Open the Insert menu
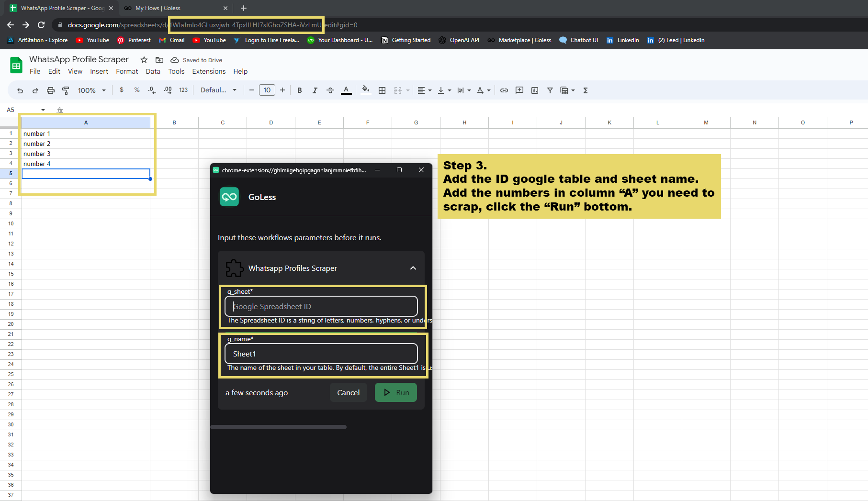The image size is (868, 501). (x=99, y=71)
